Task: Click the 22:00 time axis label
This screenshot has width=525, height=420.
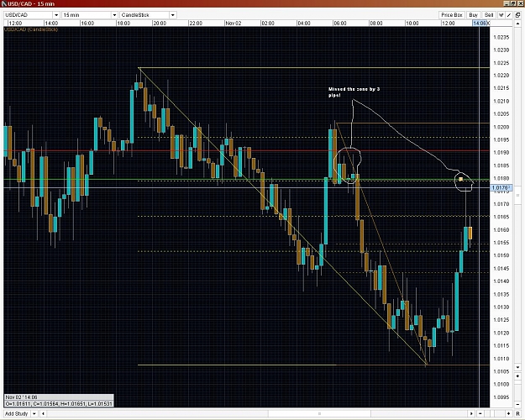Action: [196, 24]
